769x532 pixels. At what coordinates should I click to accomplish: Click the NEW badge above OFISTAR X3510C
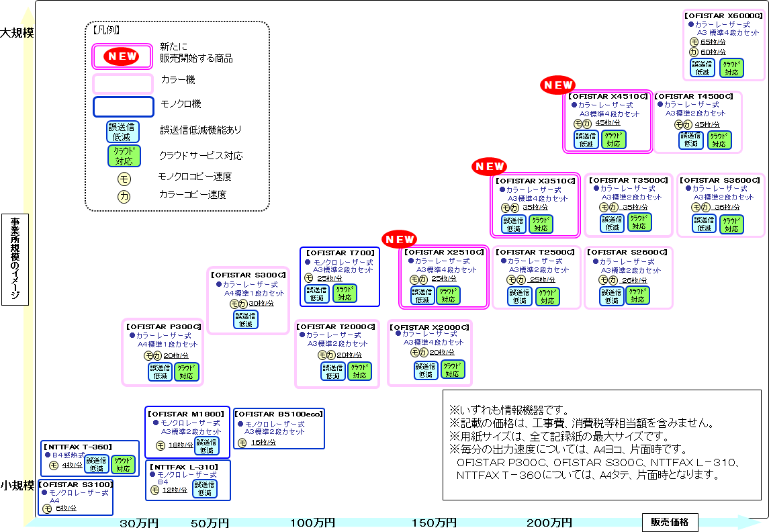coord(489,167)
